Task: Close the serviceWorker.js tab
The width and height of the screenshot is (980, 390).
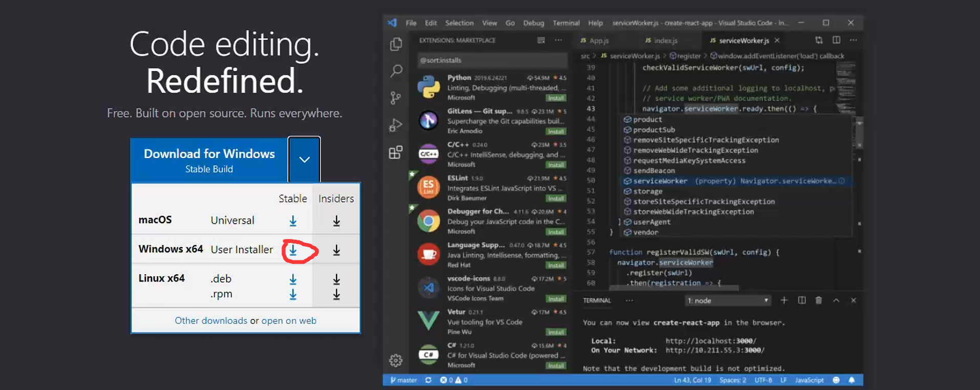Action: (x=777, y=40)
